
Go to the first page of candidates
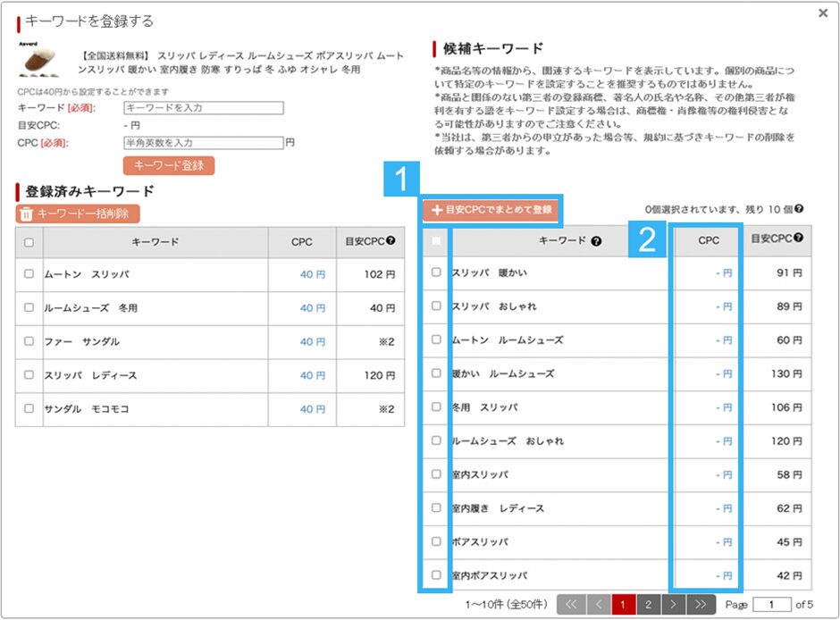tap(570, 605)
